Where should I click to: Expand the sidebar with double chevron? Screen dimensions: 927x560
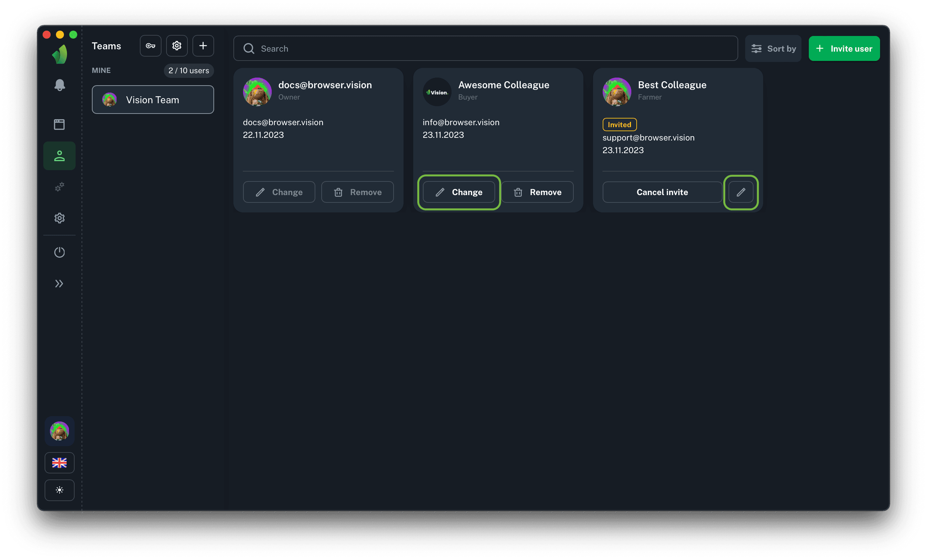coord(60,284)
